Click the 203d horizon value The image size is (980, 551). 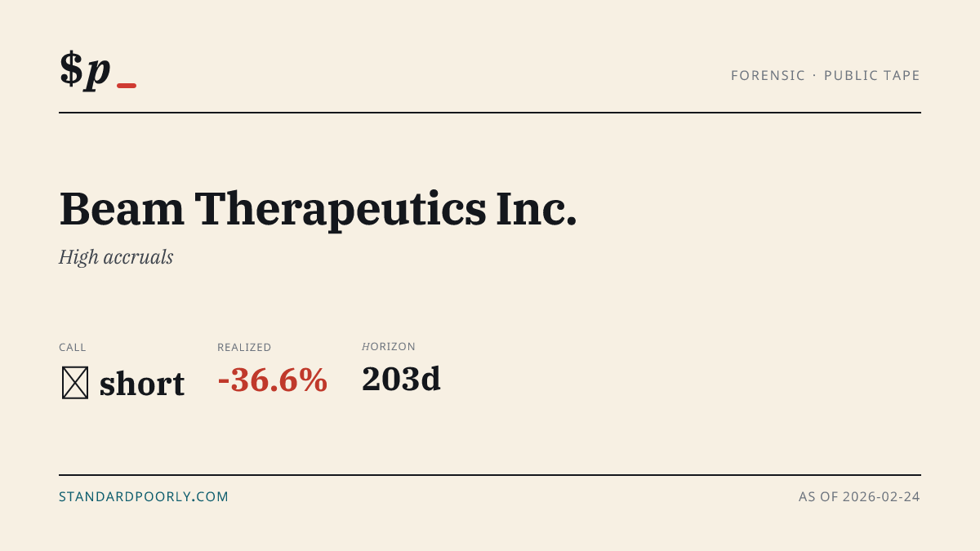click(401, 379)
